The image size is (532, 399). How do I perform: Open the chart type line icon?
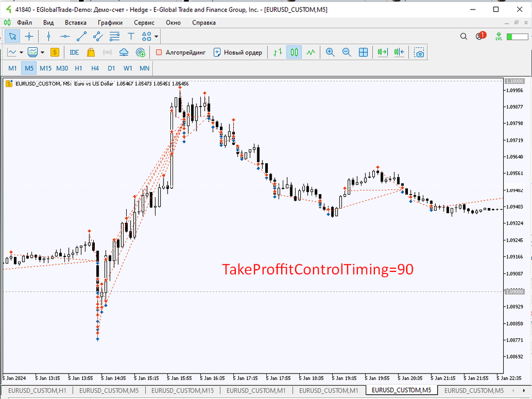12,53
